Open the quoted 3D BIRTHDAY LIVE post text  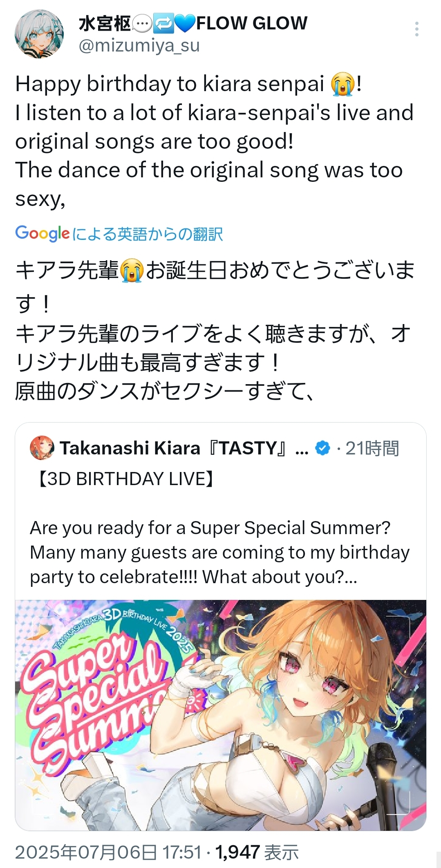pyautogui.click(x=220, y=528)
